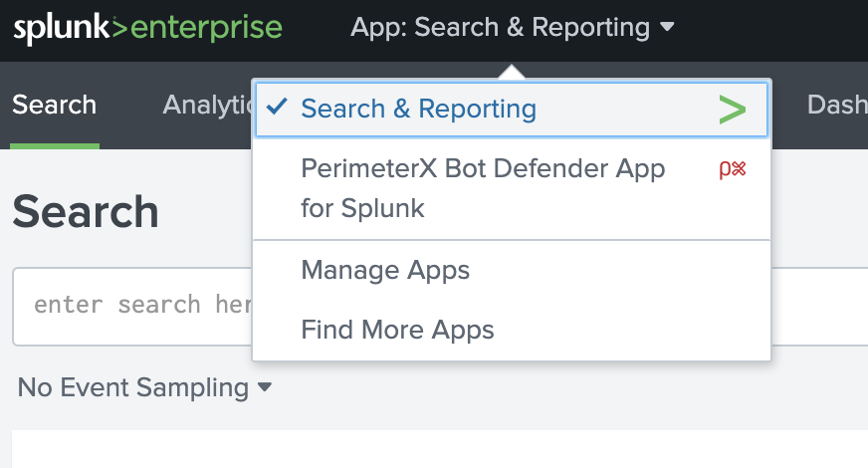
Task: Go to the partially visible Dashboards tab
Action: coord(836,106)
